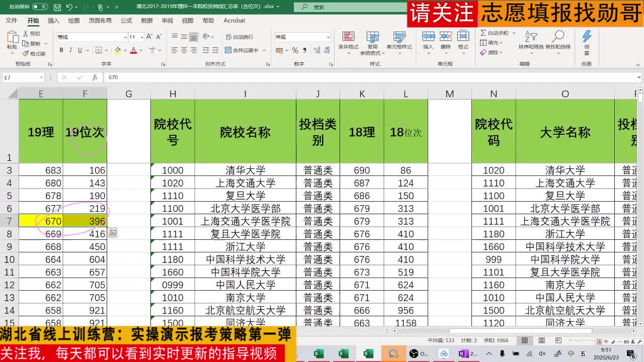Switch to Page Break Preview in status bar
Viewport: 644px width, 362px height.
coord(559,340)
